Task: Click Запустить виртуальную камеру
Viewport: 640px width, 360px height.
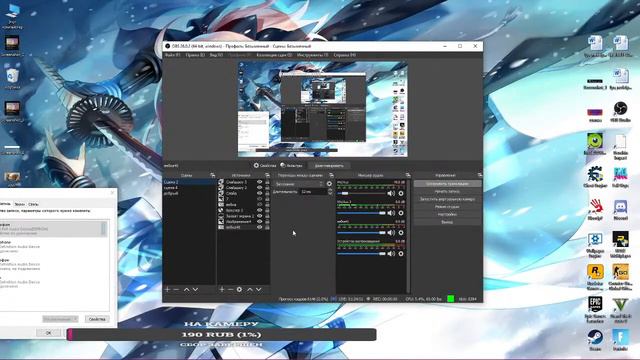Action: point(447,199)
